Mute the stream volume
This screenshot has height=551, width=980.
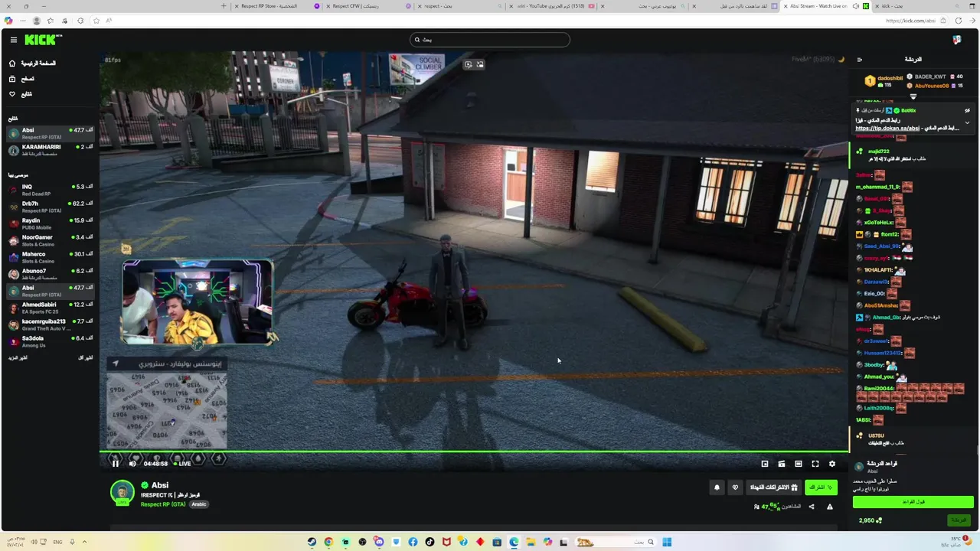click(132, 464)
